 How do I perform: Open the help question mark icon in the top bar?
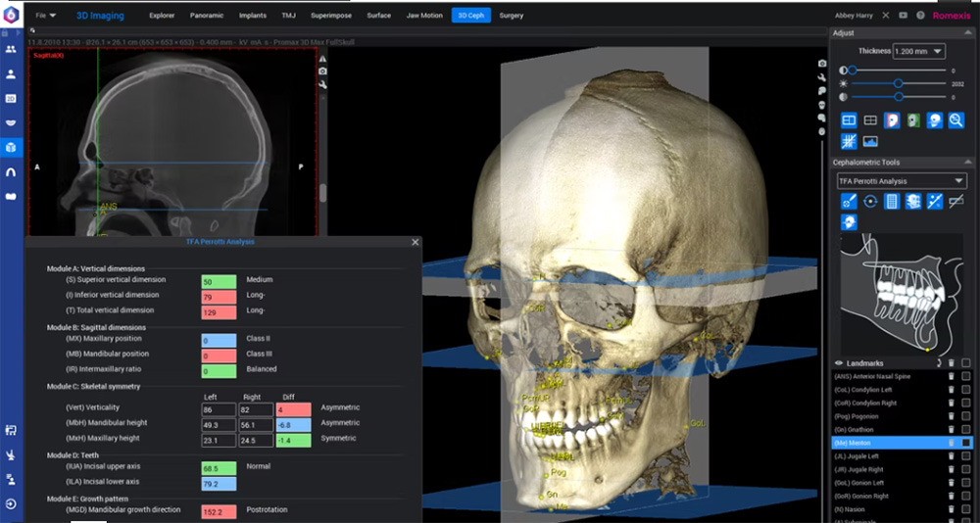pyautogui.click(x=920, y=15)
